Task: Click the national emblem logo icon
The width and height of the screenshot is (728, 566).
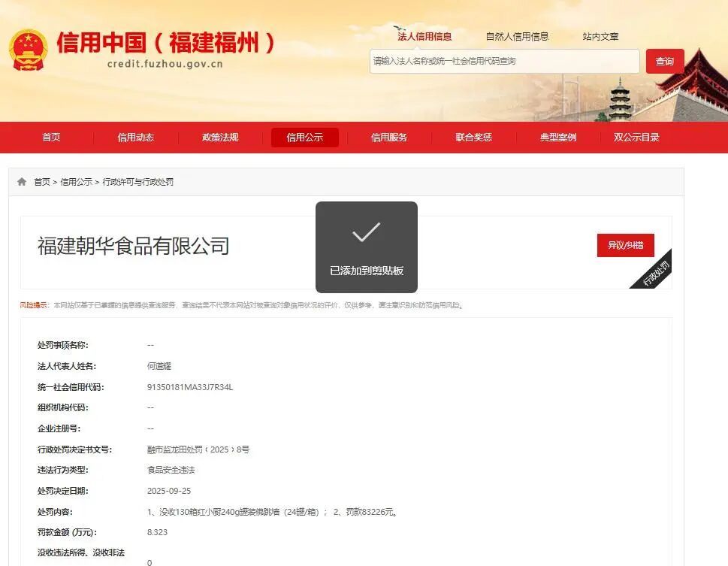Action: pyautogui.click(x=28, y=50)
